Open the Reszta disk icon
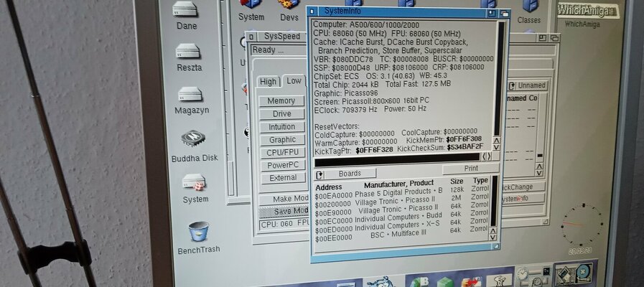 (190, 53)
